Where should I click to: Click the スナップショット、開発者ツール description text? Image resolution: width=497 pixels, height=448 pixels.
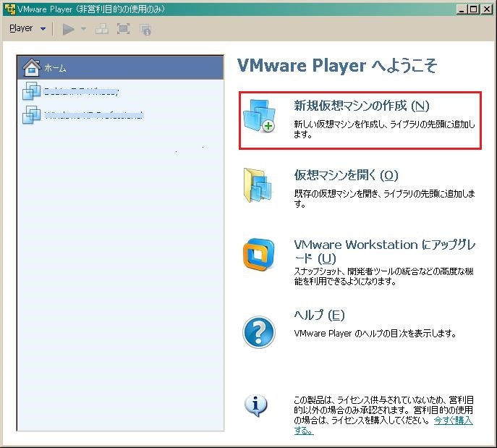[384, 276]
